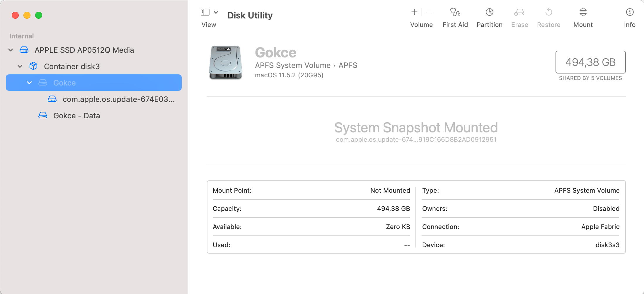Collapse Container disk3 in the sidebar
The image size is (644, 294).
point(20,66)
